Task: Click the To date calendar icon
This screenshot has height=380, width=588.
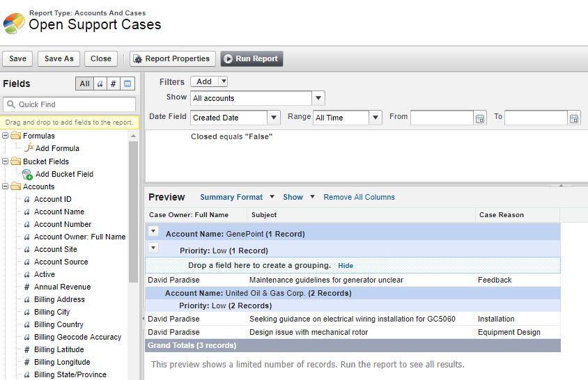Action: click(x=573, y=118)
